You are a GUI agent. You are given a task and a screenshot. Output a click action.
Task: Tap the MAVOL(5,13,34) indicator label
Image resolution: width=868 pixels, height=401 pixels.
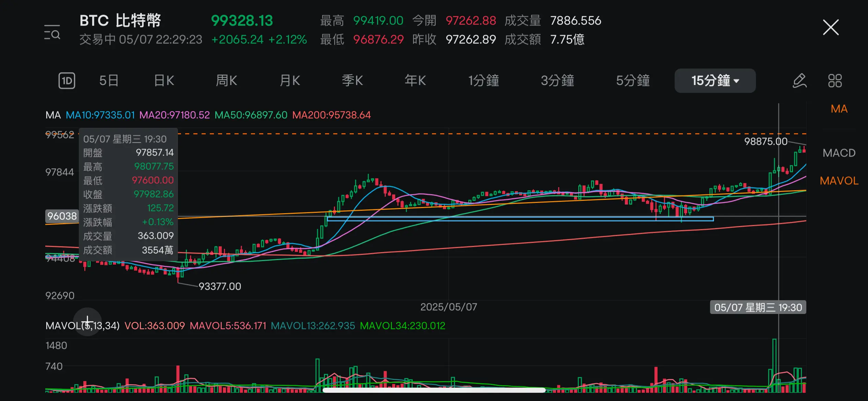(83, 326)
